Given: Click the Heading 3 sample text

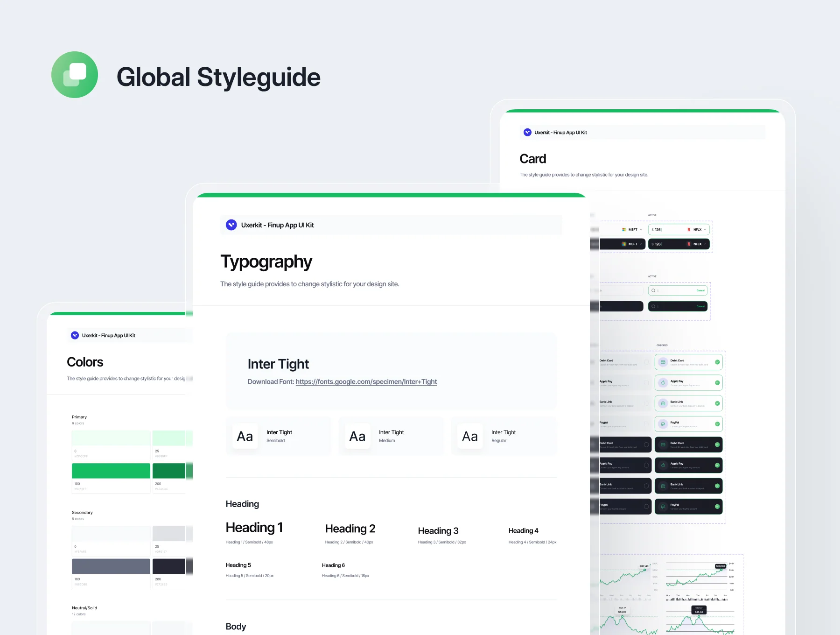Looking at the screenshot, I should 438,531.
